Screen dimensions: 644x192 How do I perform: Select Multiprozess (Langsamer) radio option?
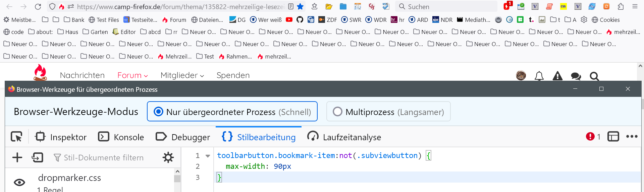click(337, 112)
